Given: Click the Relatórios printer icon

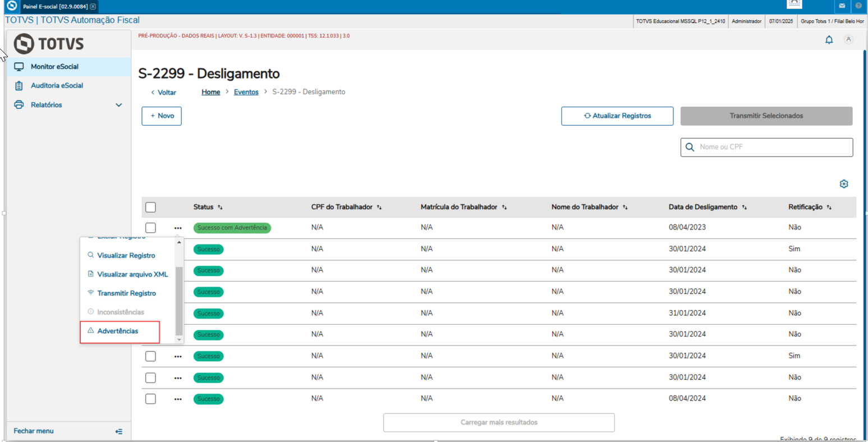Looking at the screenshot, I should [19, 105].
